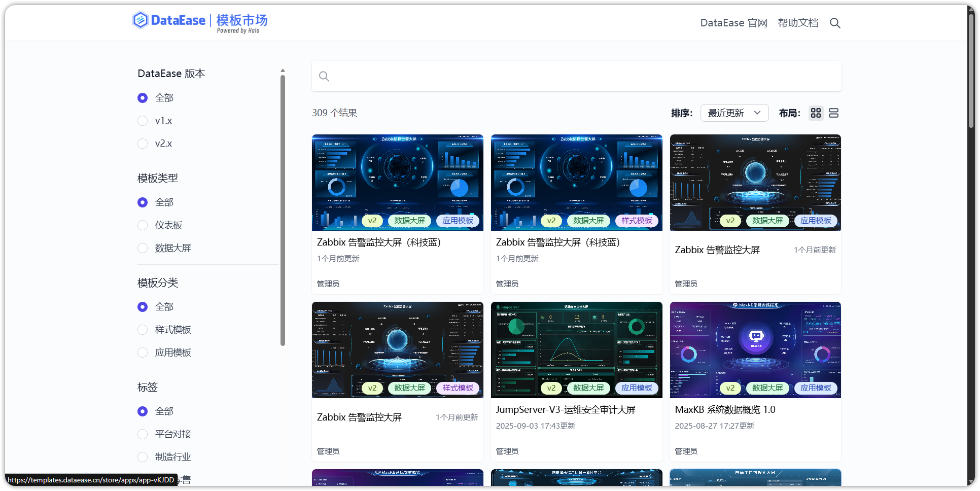Open thumbnail of Zabbix 科技蓝 样式模板 card
980x491 pixels.
577,183
